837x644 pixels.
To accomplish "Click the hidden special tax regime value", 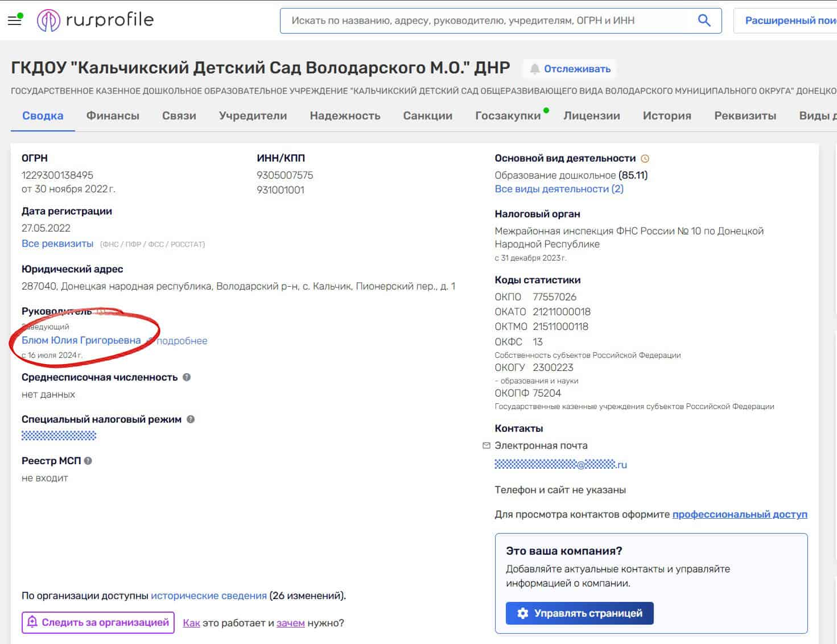I will tap(59, 436).
